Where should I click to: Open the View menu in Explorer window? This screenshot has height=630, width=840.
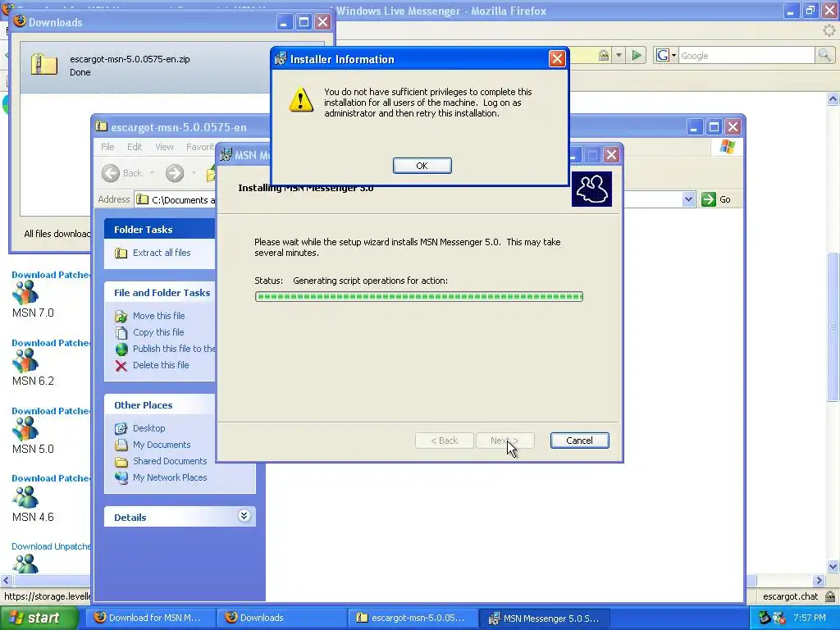click(x=164, y=147)
